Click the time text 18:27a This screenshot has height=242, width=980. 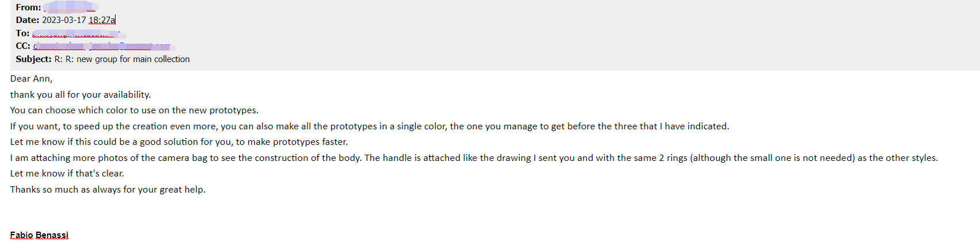tap(102, 20)
